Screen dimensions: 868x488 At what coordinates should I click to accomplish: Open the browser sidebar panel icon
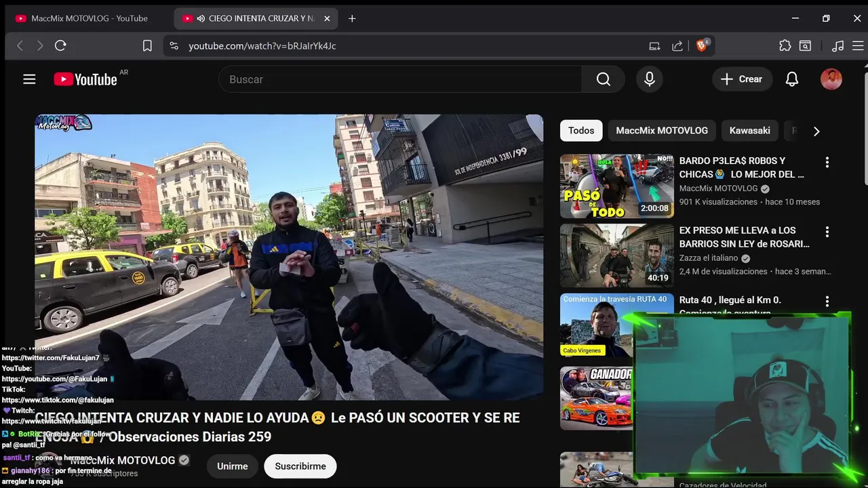click(805, 46)
